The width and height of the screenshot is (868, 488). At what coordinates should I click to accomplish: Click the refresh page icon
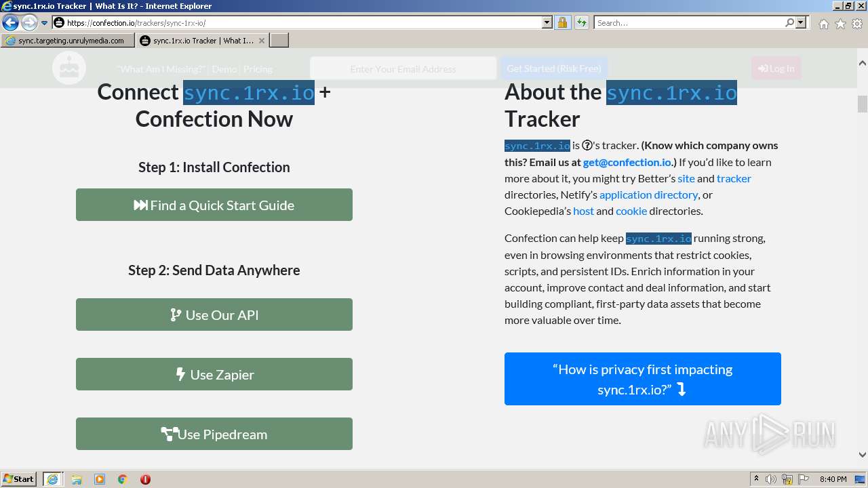[581, 22]
